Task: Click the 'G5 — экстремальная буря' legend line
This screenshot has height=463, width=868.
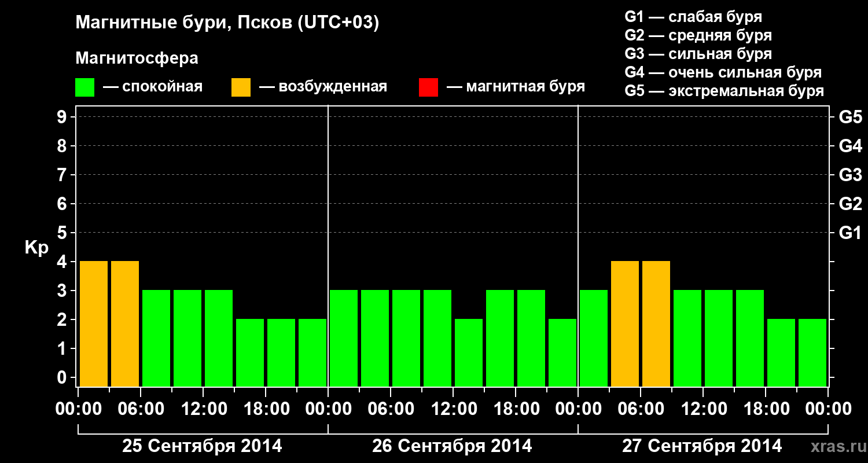Action: (x=724, y=91)
